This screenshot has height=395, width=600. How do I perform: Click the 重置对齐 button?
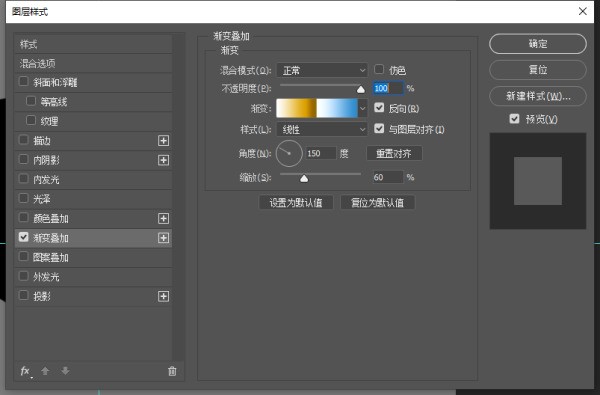[x=394, y=153]
